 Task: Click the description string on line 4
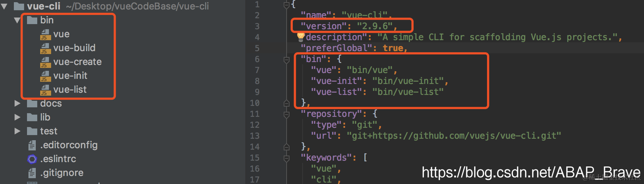click(498, 37)
